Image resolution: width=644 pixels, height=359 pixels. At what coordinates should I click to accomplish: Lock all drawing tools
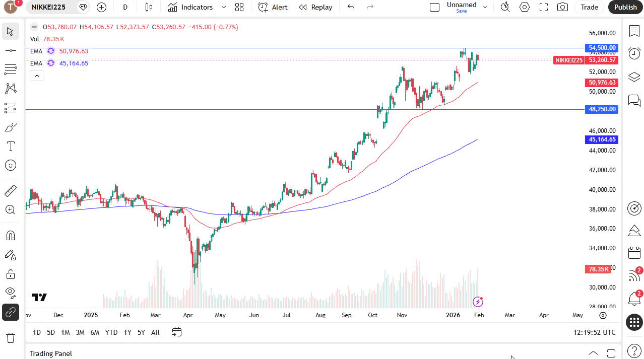10,274
